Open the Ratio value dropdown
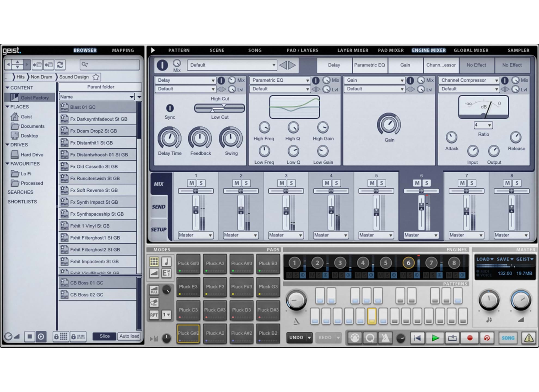 click(483, 125)
